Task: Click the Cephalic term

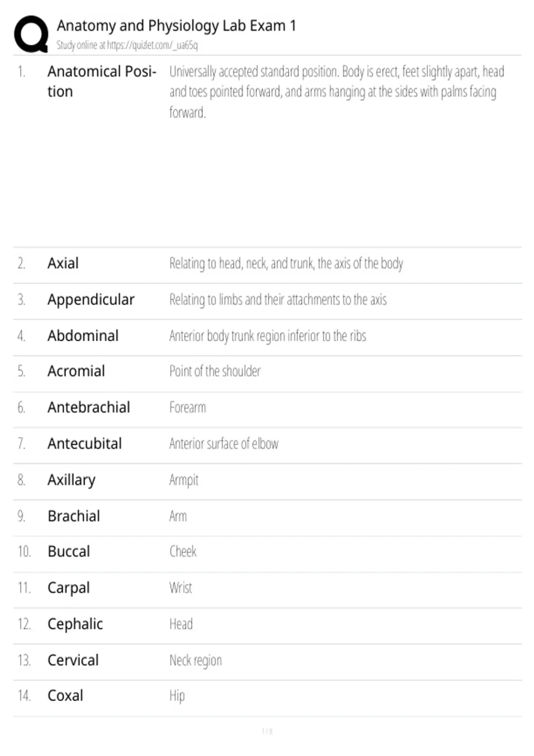Action: point(75,624)
